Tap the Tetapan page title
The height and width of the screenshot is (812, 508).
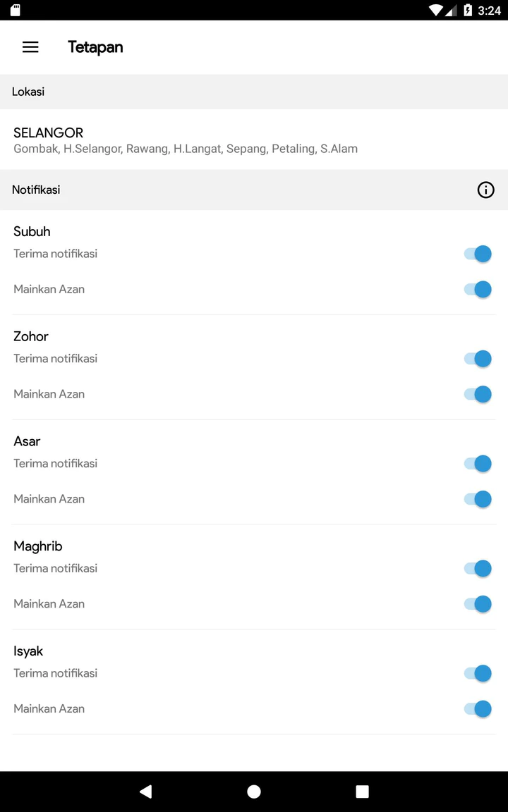95,47
